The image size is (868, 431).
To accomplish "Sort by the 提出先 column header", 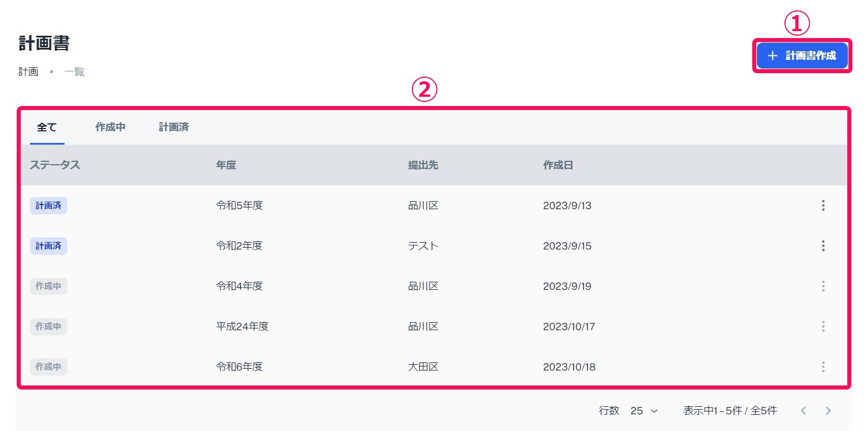I will click(423, 165).
